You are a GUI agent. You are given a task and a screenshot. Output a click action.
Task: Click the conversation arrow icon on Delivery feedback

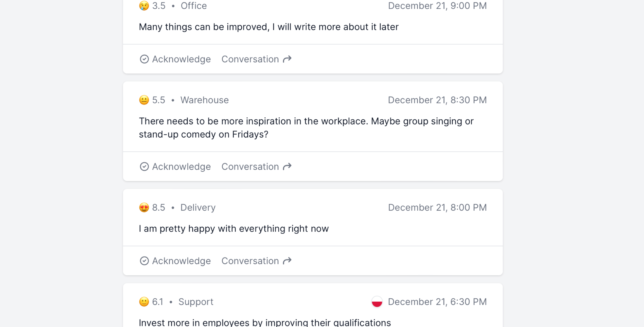pyautogui.click(x=287, y=261)
